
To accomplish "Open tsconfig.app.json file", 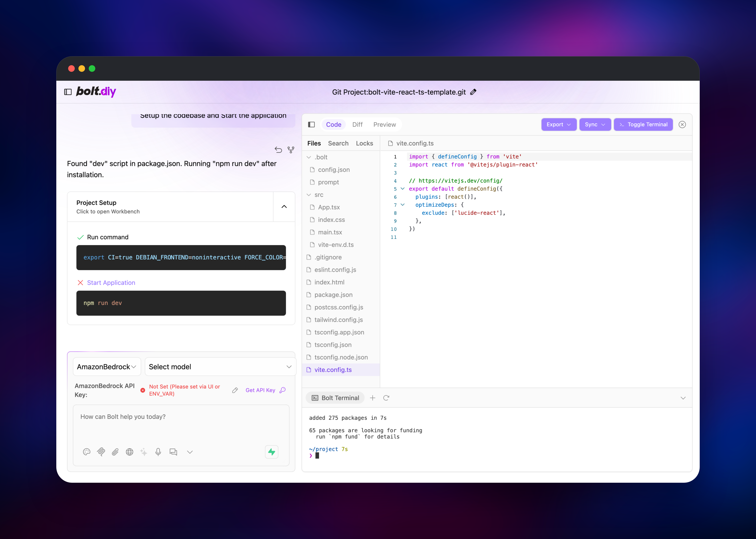I will 341,332.
